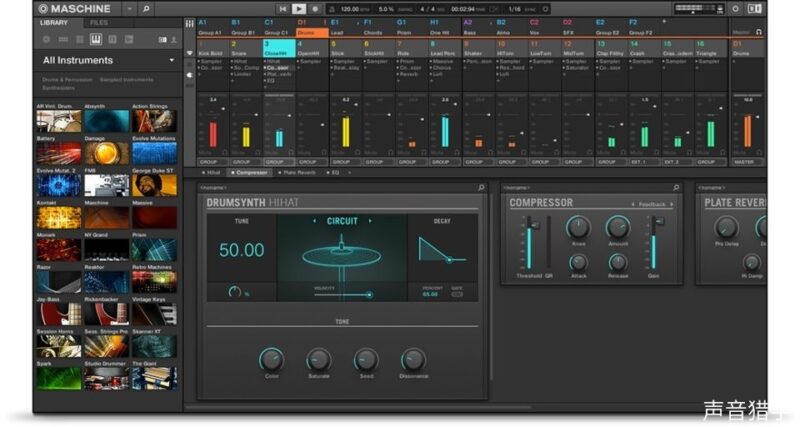Adjust the Velocity slider in DrumSynth Hihat

(x=343, y=295)
